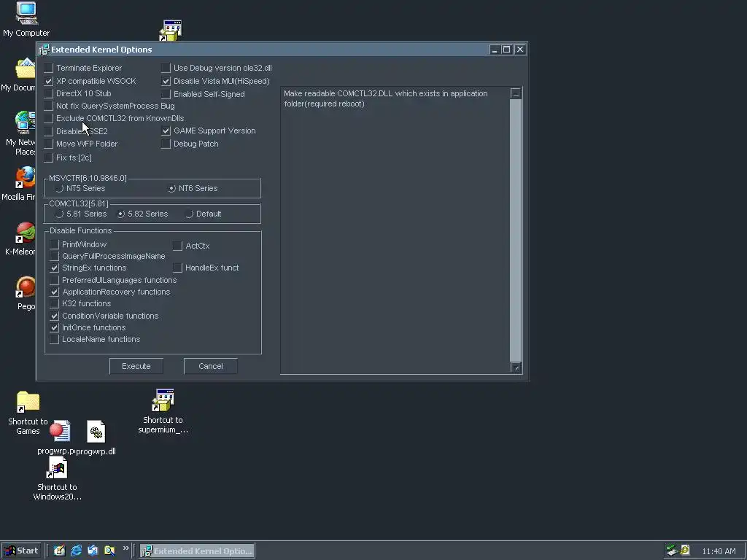Uncheck Disable Vista MUI(HiSpeed)

click(x=166, y=82)
